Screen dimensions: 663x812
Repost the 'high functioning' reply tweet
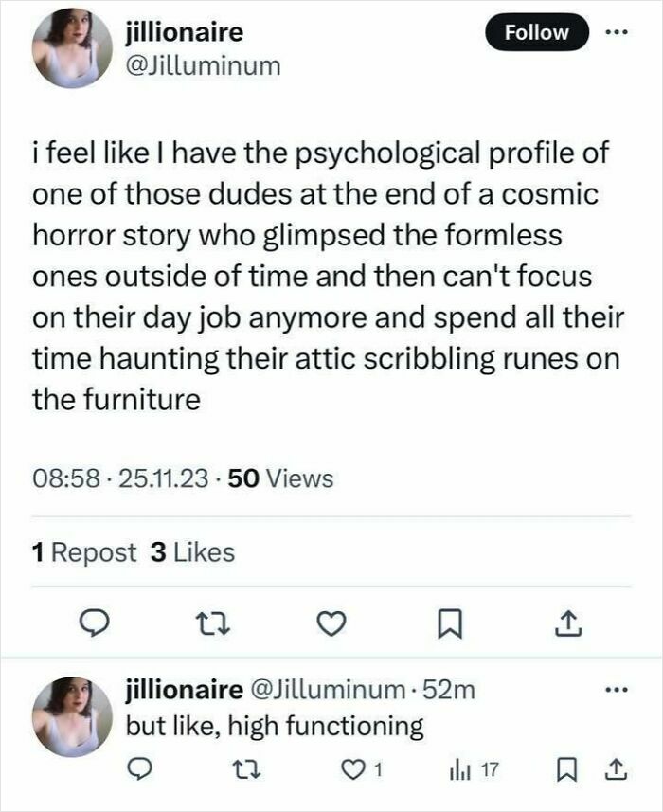tap(245, 769)
